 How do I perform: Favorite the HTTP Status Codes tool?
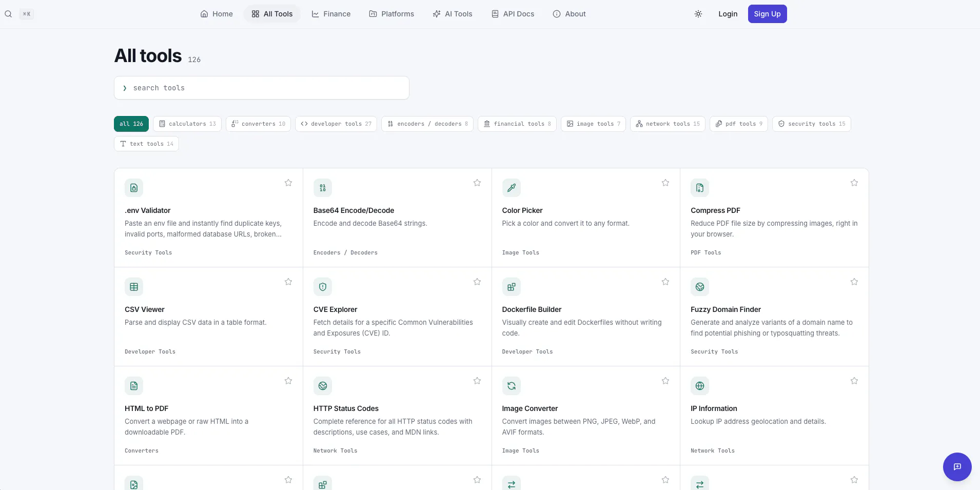[x=477, y=381]
